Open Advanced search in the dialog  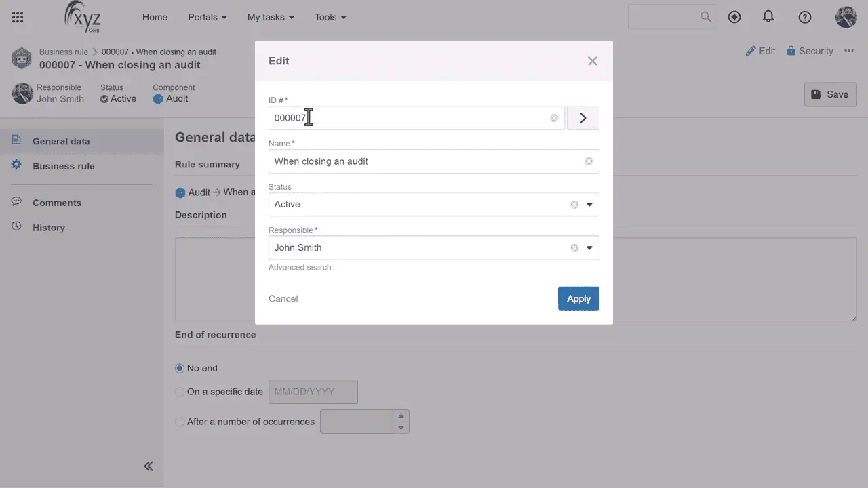click(300, 267)
